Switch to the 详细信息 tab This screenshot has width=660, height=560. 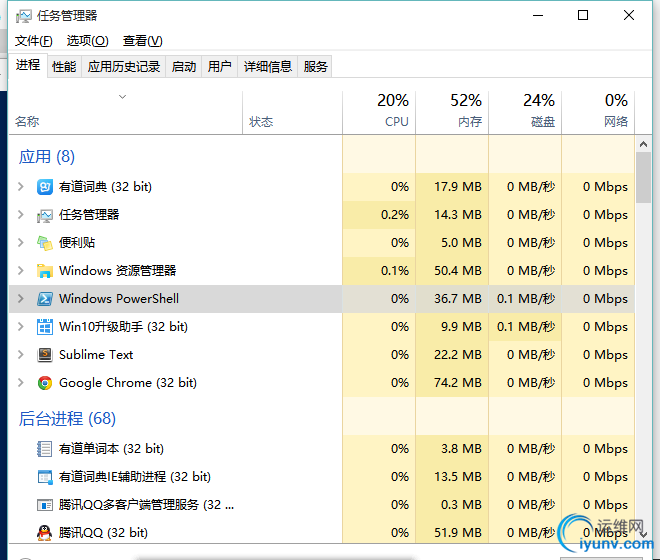pyautogui.click(x=268, y=67)
